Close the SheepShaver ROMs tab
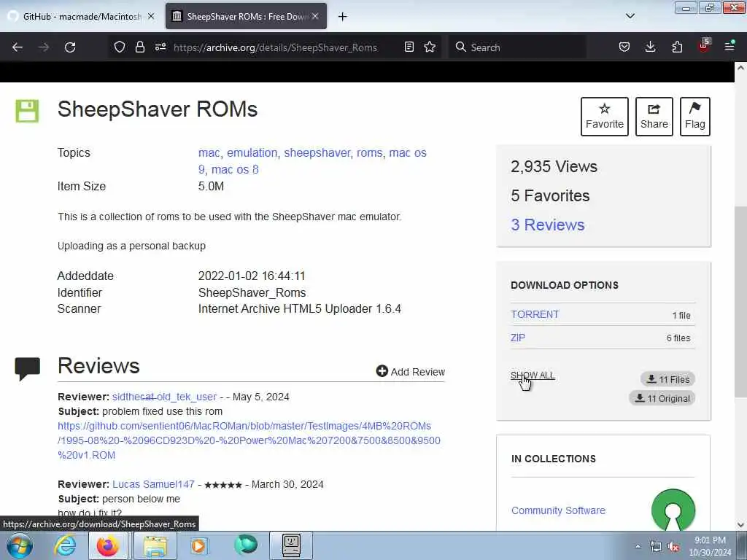Image resolution: width=747 pixels, height=560 pixels. click(x=315, y=16)
